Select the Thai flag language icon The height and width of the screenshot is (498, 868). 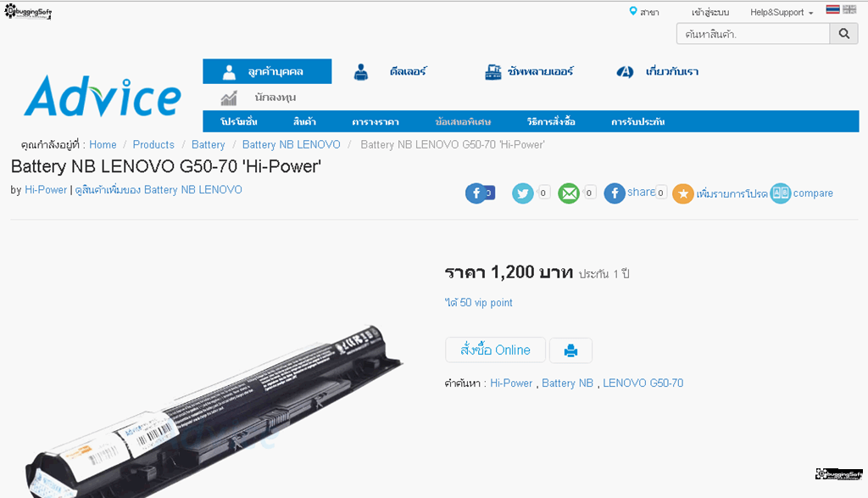(832, 9)
